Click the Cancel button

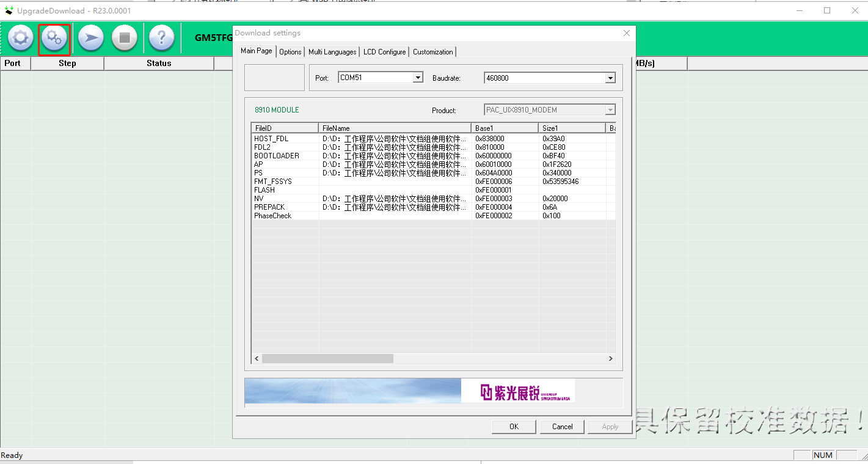pyautogui.click(x=562, y=427)
